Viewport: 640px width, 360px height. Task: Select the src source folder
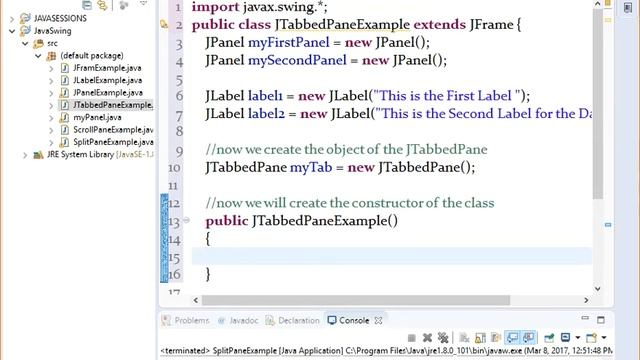52,43
